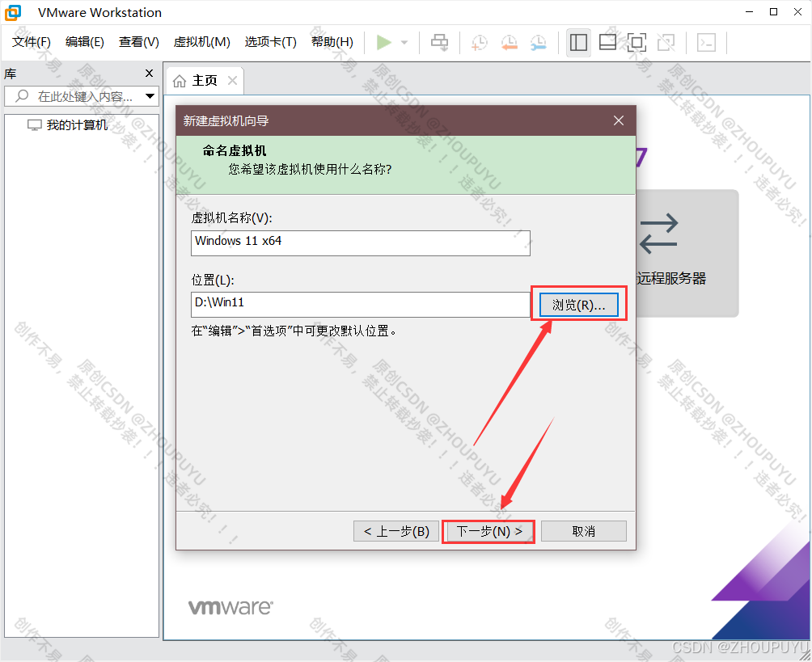This screenshot has height=662, width=812.
Task: Click the console view toolbar icon
Action: tap(706, 43)
